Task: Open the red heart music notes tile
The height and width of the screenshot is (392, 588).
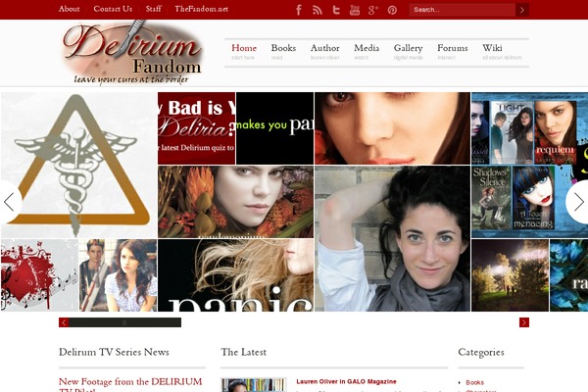Action: click(39, 275)
